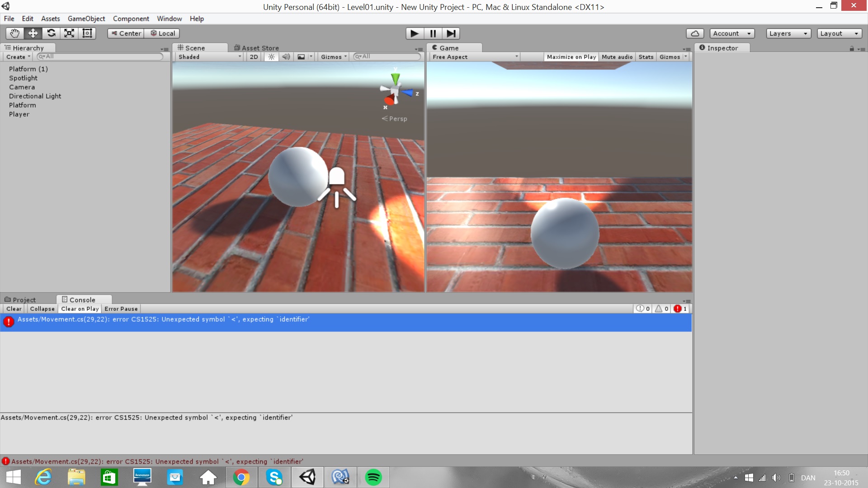Switch to the Project tab
The height and width of the screenshot is (488, 868).
click(20, 300)
